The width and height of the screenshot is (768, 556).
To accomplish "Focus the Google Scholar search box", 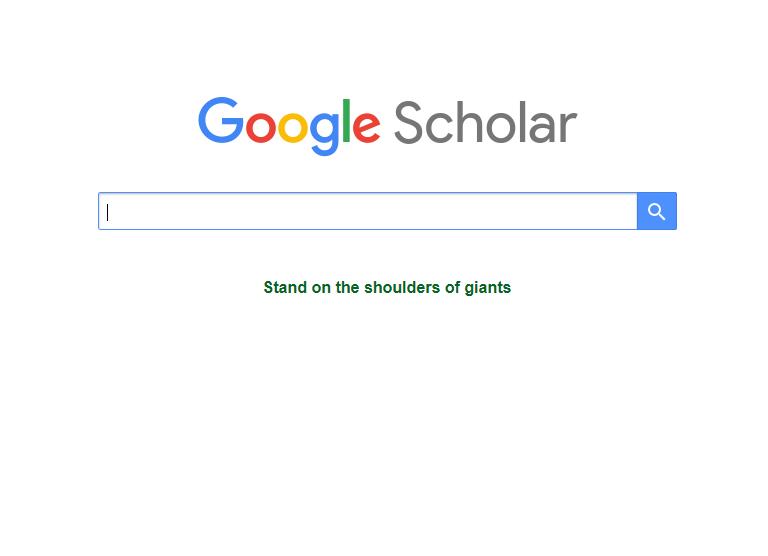I will [368, 211].
